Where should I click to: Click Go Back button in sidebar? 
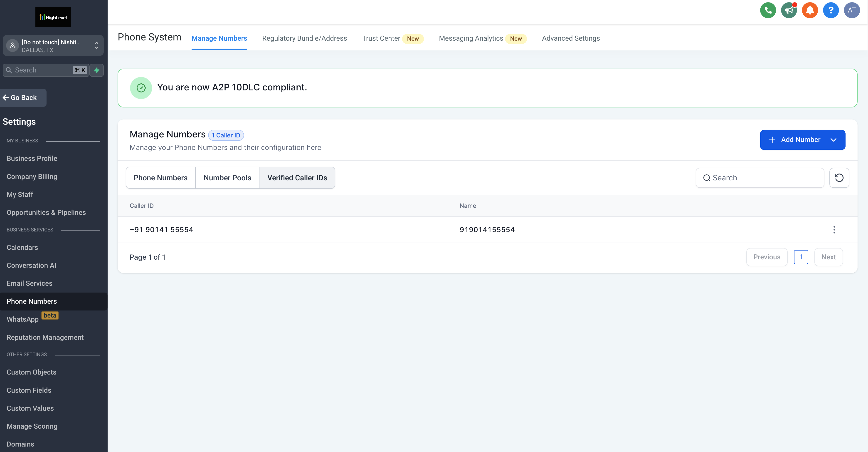tap(23, 98)
